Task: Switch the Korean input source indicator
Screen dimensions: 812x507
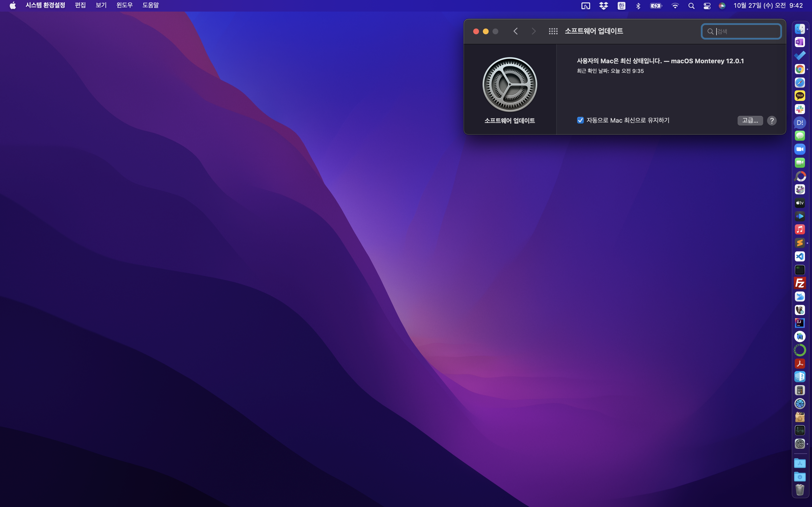Action: click(x=621, y=6)
